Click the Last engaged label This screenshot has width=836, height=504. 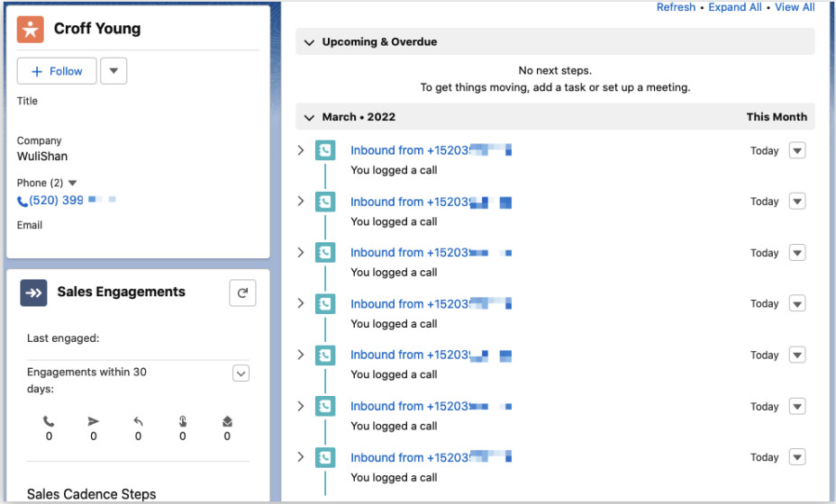63,338
